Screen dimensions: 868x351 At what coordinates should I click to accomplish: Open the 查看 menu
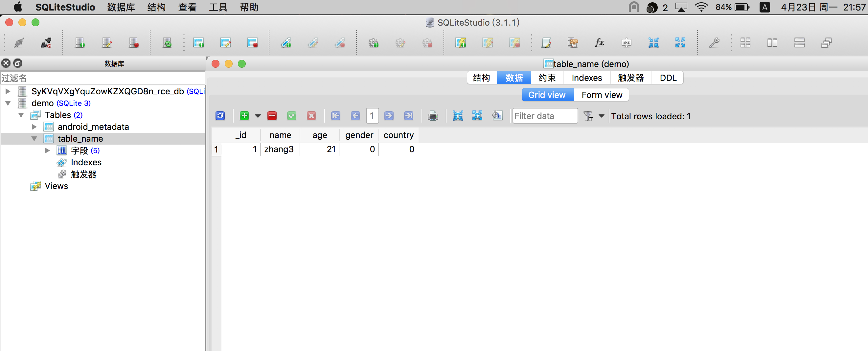coord(187,7)
